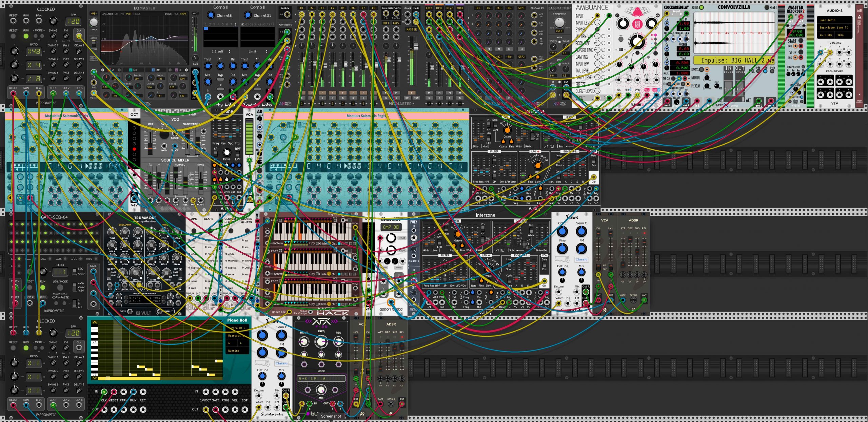Click the Clockable Delay TAP-CLK button
868x422 pixels.
coord(673,79)
